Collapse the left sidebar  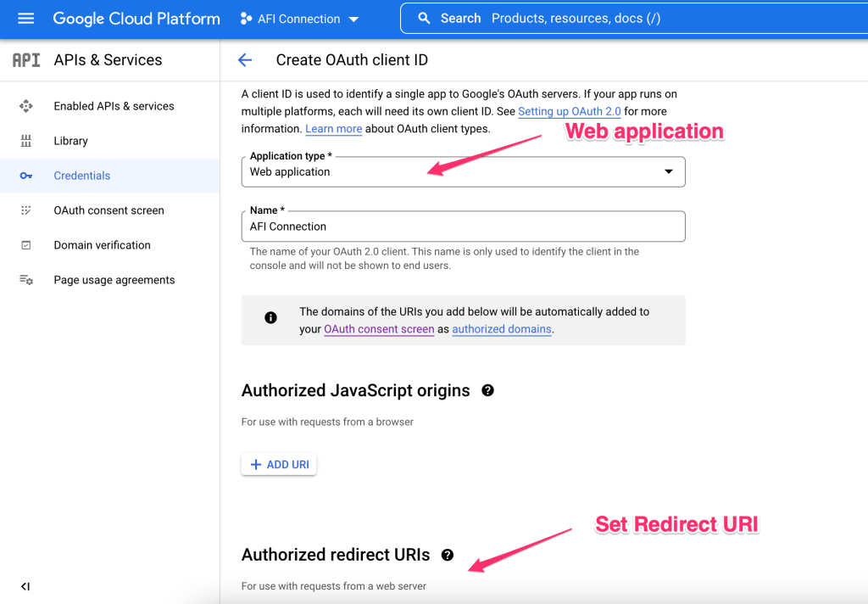coord(25,585)
